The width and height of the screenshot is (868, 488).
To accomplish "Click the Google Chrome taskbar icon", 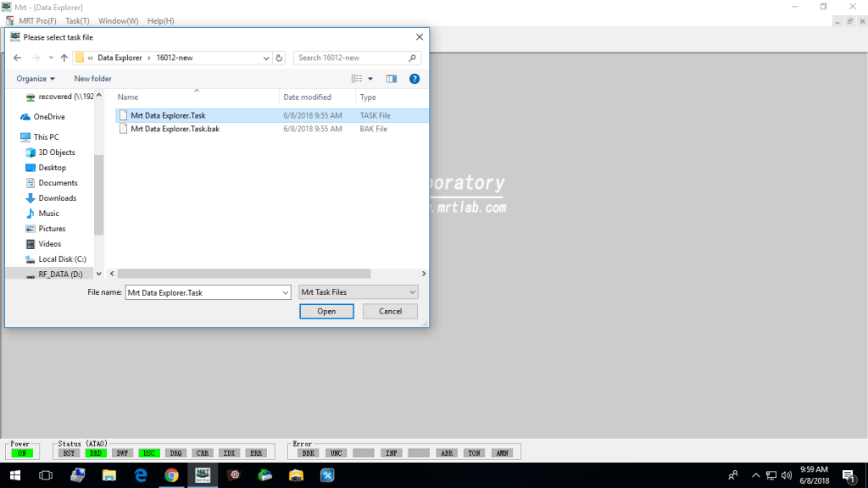I will click(x=171, y=475).
